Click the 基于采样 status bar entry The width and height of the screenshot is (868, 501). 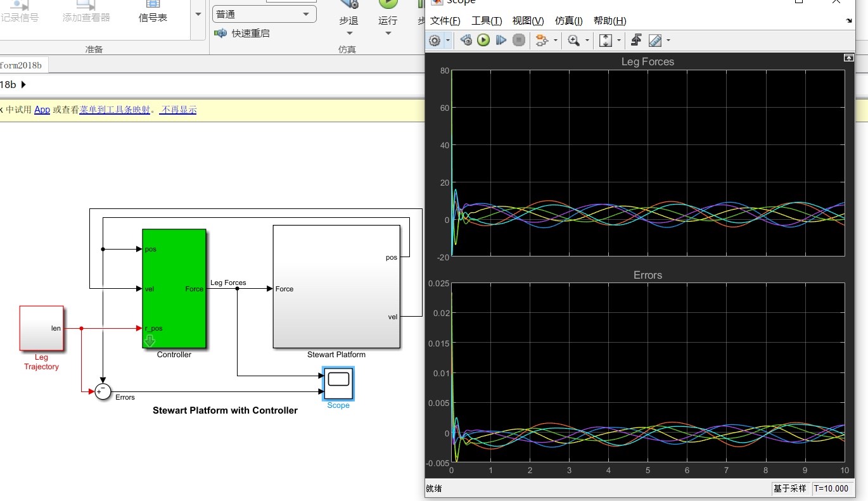pos(789,488)
